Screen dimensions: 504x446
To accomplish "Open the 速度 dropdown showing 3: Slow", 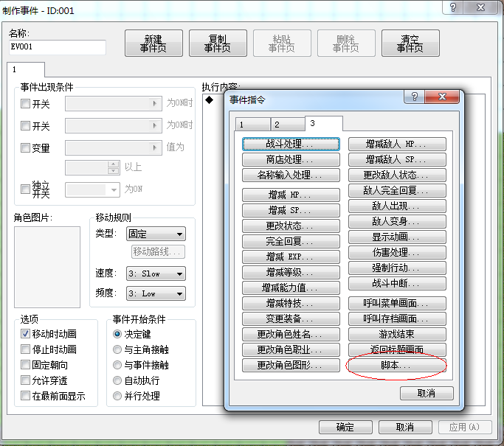I will [156, 273].
